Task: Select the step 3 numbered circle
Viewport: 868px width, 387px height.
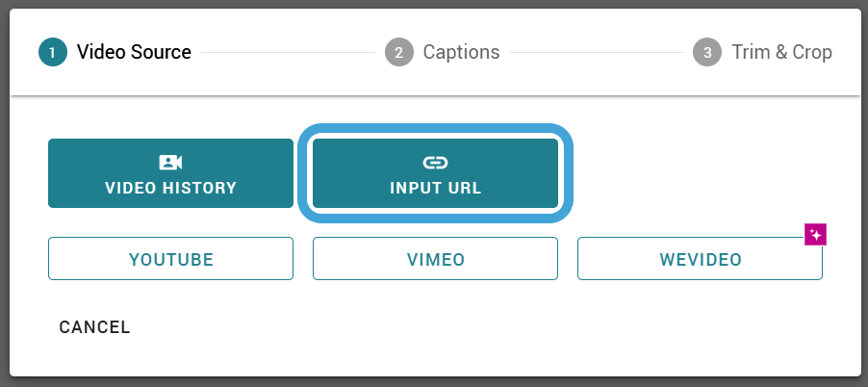Action: tap(707, 52)
